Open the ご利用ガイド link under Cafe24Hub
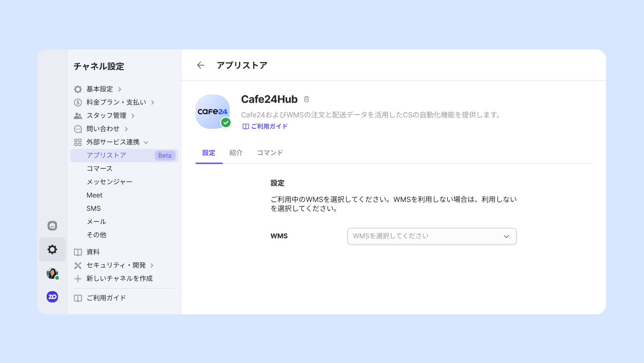The image size is (644, 363). 265,127
